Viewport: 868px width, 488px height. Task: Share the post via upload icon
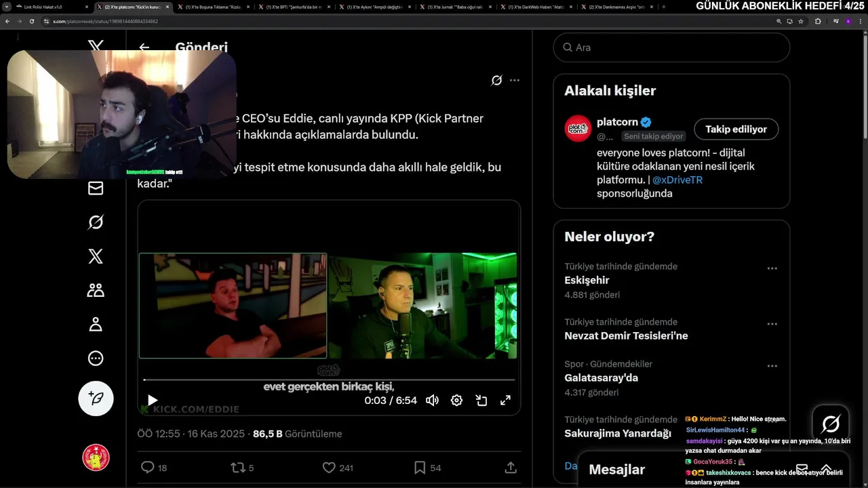pos(511,468)
